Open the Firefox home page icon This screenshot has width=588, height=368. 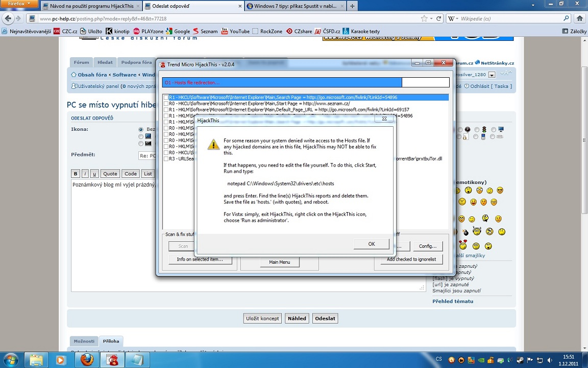coord(579,18)
